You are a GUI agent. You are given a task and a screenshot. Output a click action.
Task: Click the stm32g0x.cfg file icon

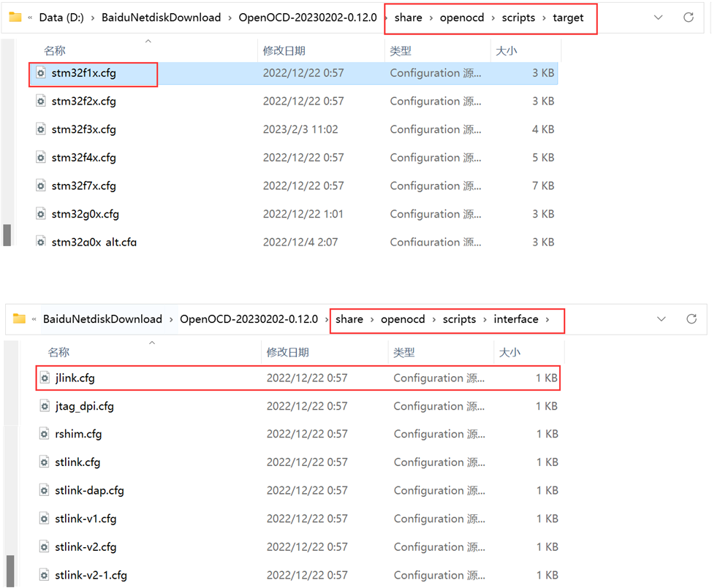pos(42,214)
